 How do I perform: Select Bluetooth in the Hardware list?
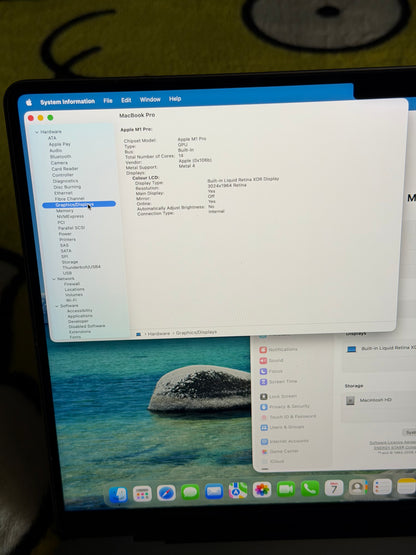tap(60, 156)
